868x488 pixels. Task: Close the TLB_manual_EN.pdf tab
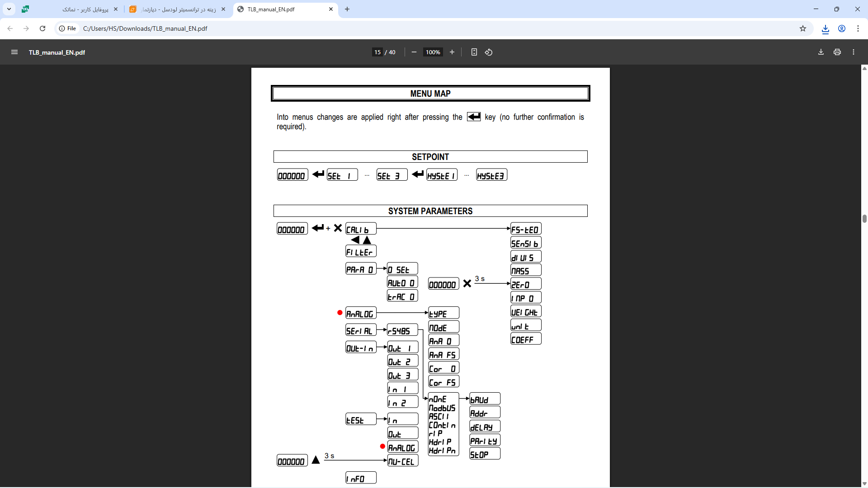[x=330, y=9]
